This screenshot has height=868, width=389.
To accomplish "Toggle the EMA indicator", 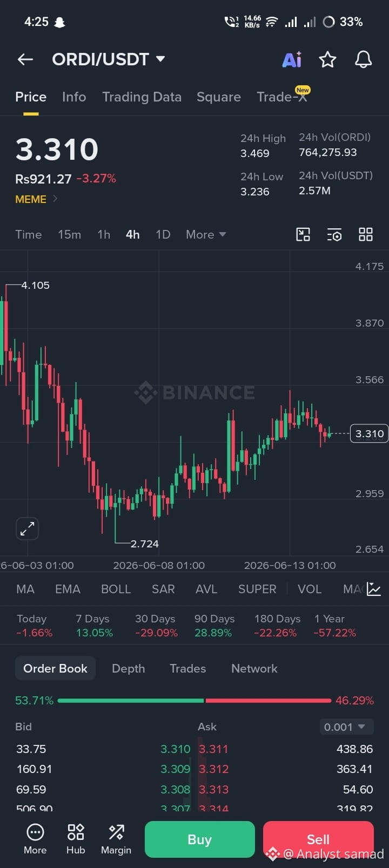I will pyautogui.click(x=68, y=589).
